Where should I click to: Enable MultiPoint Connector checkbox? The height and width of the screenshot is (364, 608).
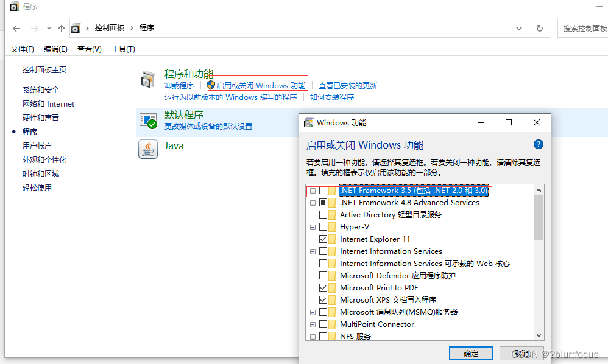click(x=323, y=324)
